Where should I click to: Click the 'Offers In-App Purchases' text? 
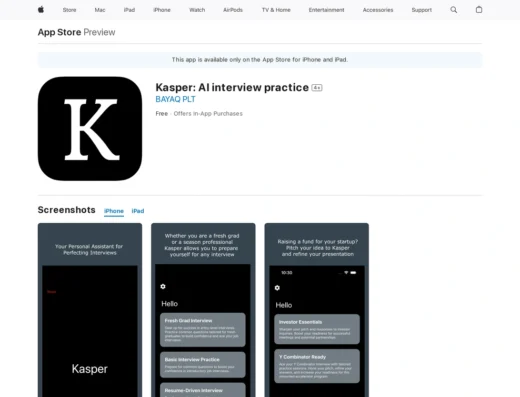click(208, 114)
